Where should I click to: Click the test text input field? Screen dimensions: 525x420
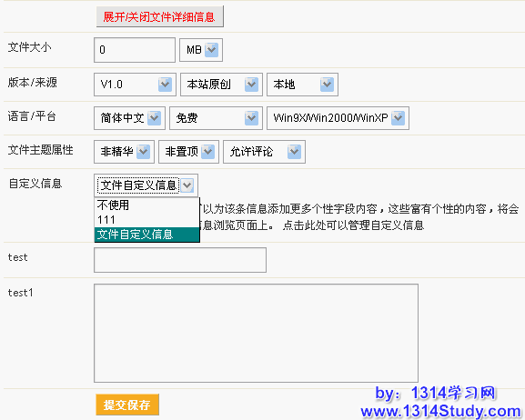click(x=180, y=260)
